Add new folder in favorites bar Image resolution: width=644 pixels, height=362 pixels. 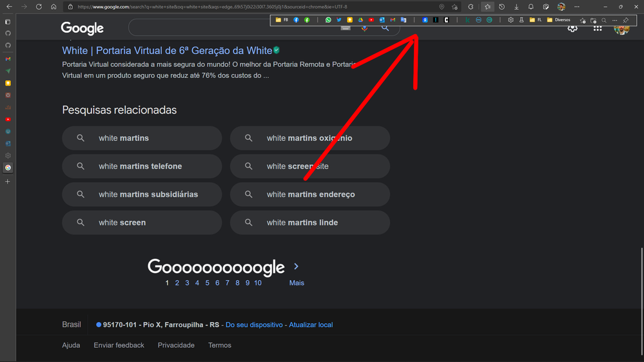point(593,20)
